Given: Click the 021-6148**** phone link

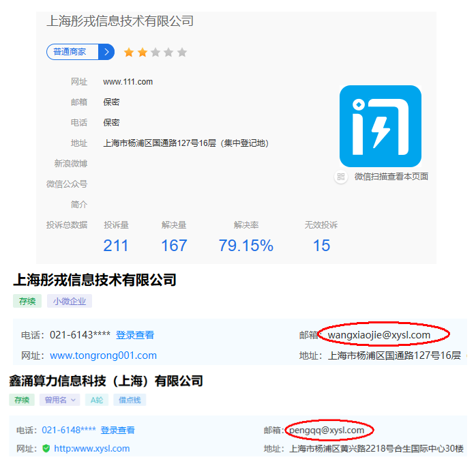Looking at the screenshot, I should [x=69, y=430].
